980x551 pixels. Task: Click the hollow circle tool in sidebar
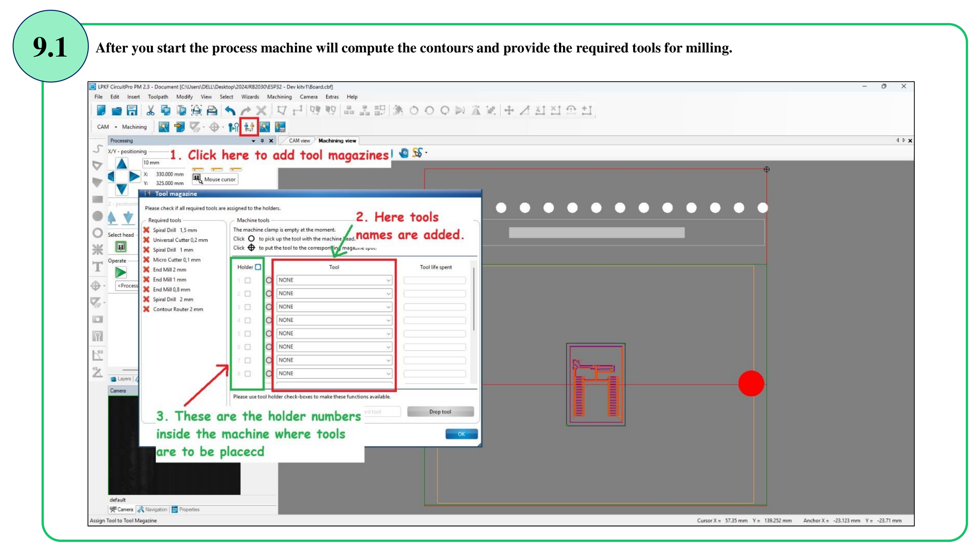(x=98, y=233)
